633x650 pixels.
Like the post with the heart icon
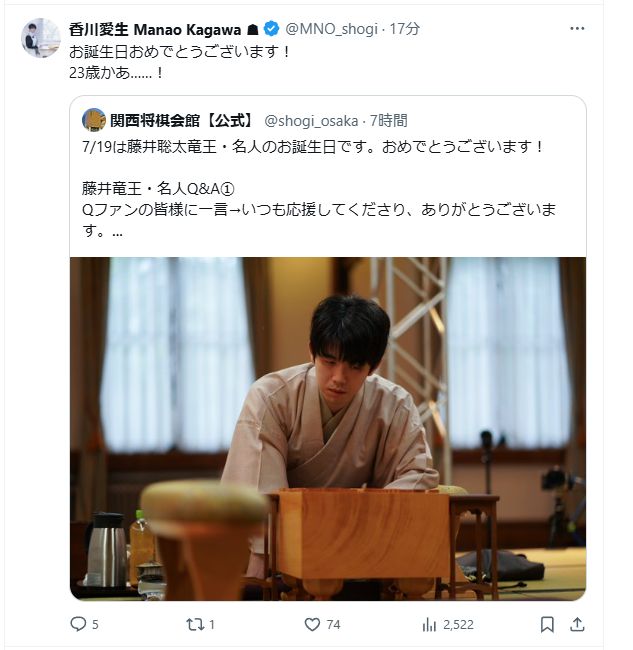(x=312, y=624)
